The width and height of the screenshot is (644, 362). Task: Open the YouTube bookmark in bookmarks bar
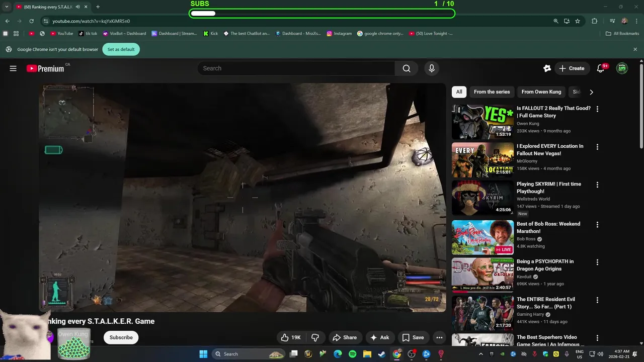click(61, 34)
